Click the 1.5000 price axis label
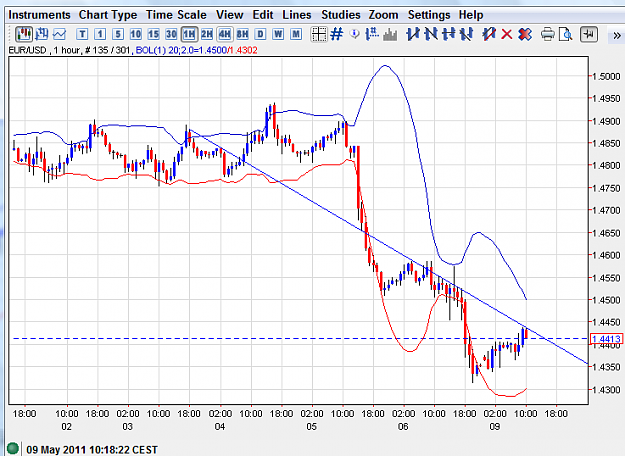 [606, 76]
